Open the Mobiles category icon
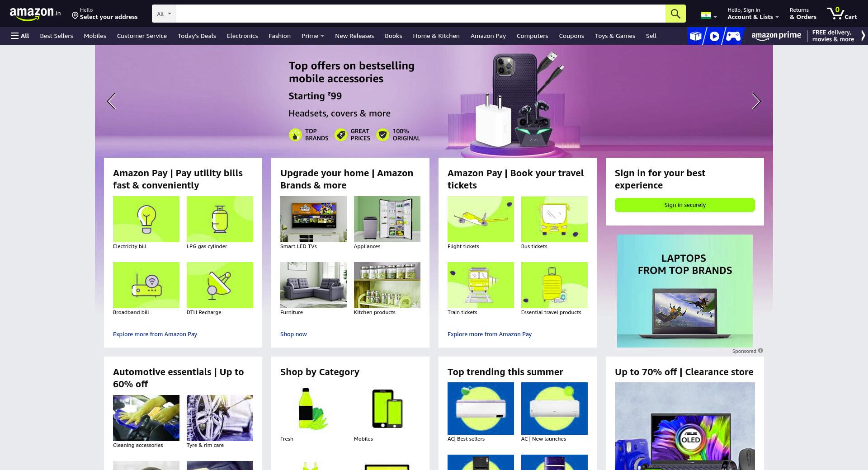868x470 pixels. click(x=387, y=409)
